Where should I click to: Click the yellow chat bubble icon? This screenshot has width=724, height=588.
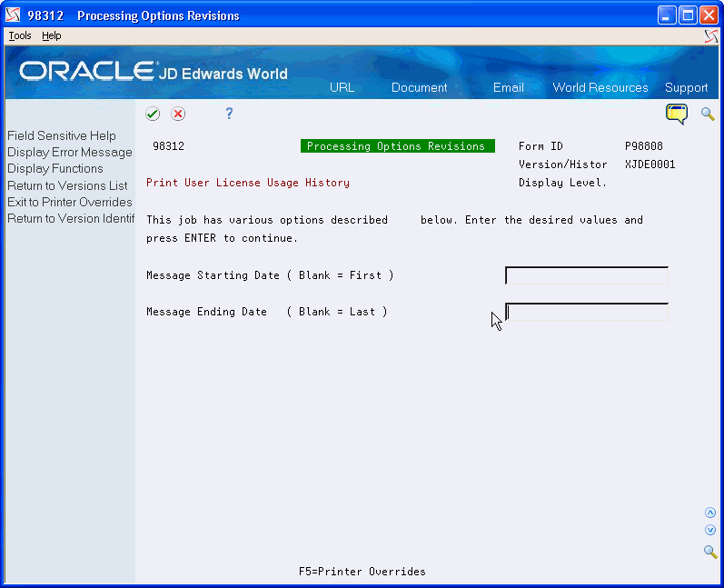pyautogui.click(x=677, y=115)
